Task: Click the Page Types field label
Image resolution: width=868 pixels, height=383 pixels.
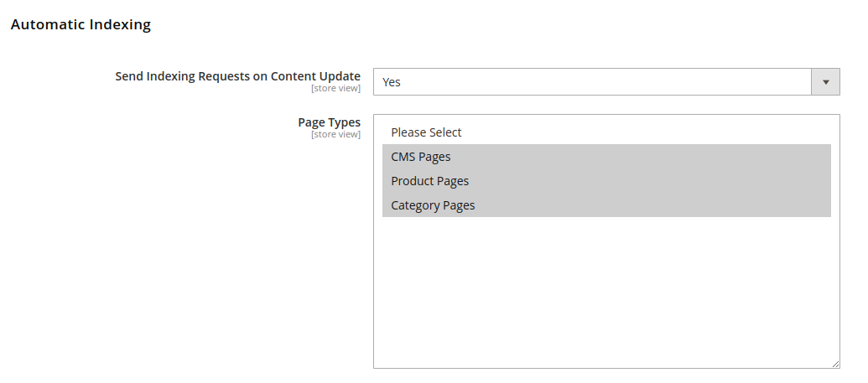Action: click(329, 122)
